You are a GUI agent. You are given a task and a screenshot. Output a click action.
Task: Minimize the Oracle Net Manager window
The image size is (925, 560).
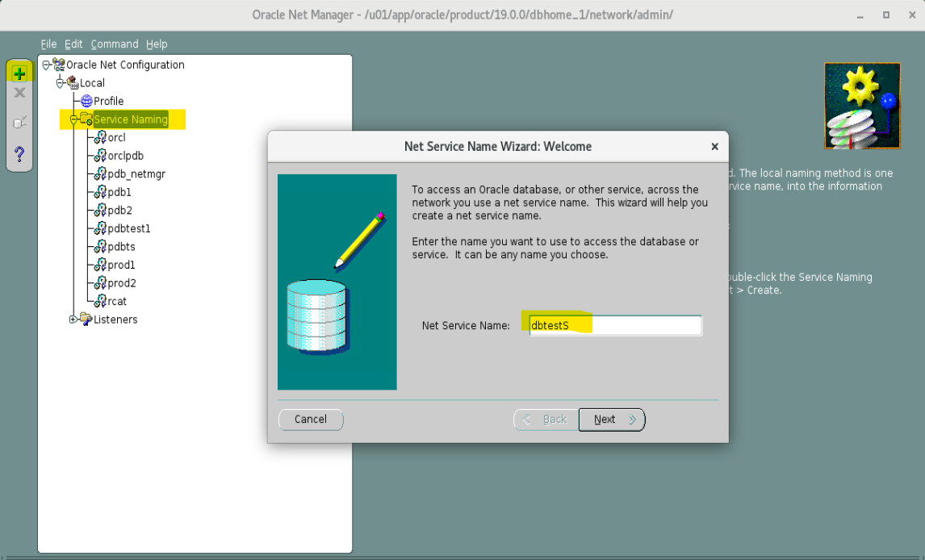coord(860,15)
